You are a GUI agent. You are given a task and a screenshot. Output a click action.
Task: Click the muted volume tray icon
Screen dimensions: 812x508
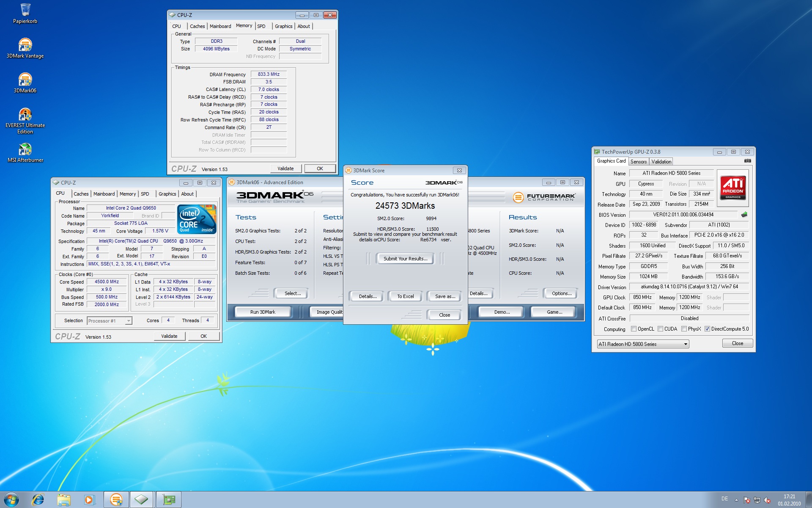[767, 500]
